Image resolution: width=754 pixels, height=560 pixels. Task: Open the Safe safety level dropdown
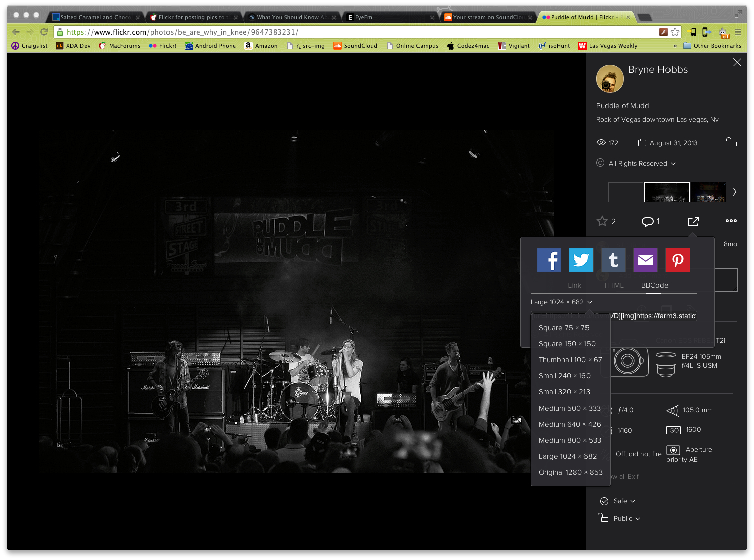click(624, 501)
